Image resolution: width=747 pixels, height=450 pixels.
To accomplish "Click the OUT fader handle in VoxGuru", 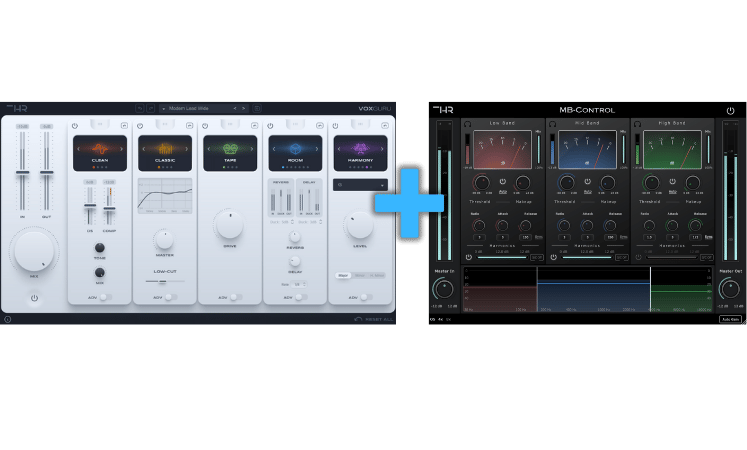I will (x=46, y=172).
